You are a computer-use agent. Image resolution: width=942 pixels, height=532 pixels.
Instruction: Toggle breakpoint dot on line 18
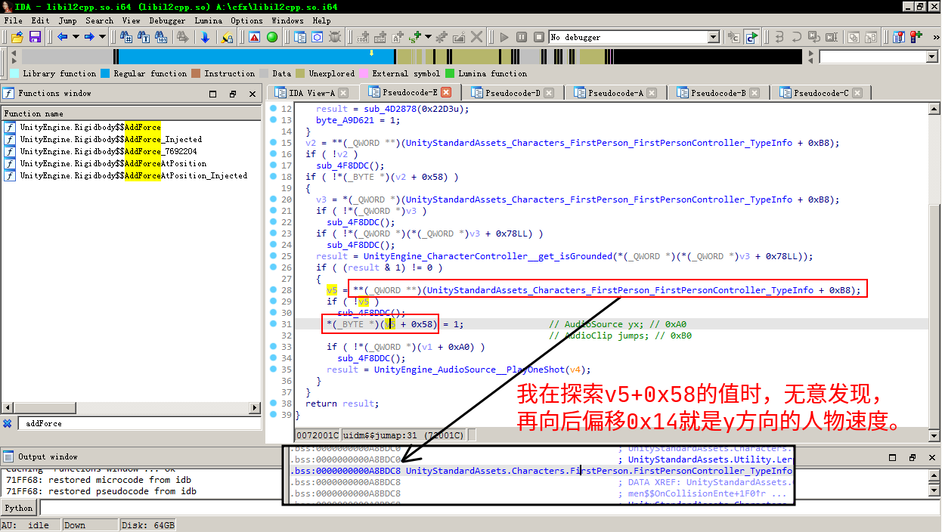coord(273,177)
